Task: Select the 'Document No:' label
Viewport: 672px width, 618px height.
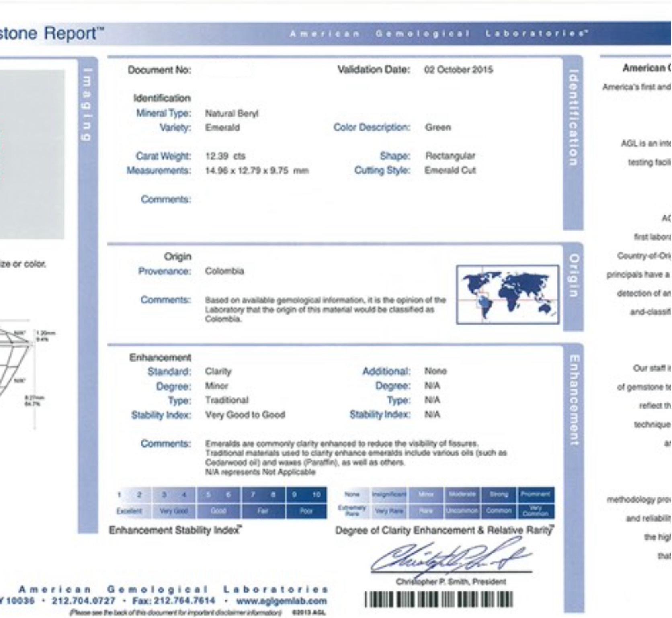Action: pyautogui.click(x=159, y=70)
